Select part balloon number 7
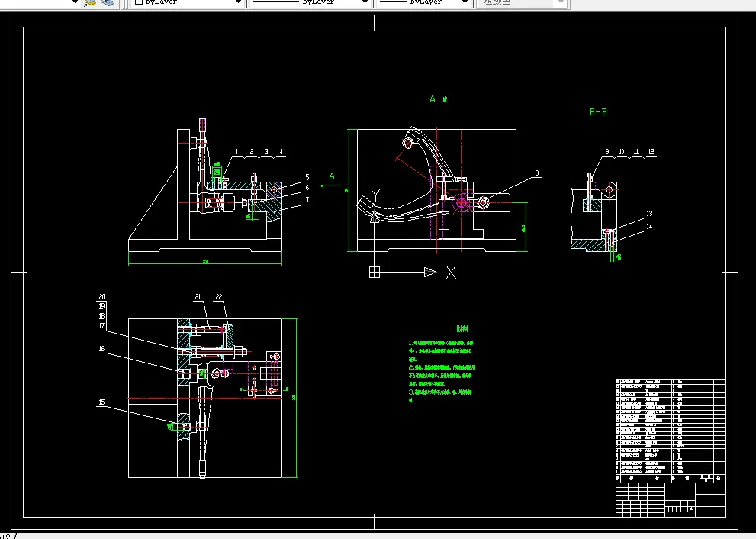 (x=307, y=200)
